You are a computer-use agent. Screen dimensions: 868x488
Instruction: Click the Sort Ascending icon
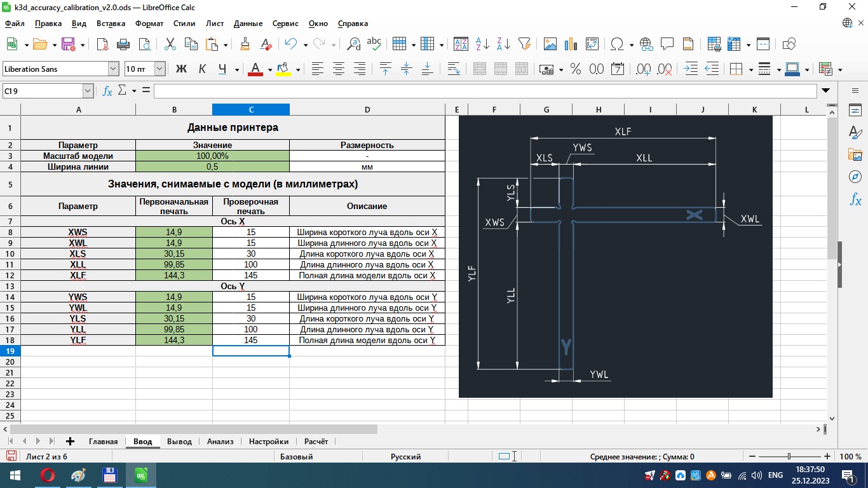pyautogui.click(x=482, y=44)
